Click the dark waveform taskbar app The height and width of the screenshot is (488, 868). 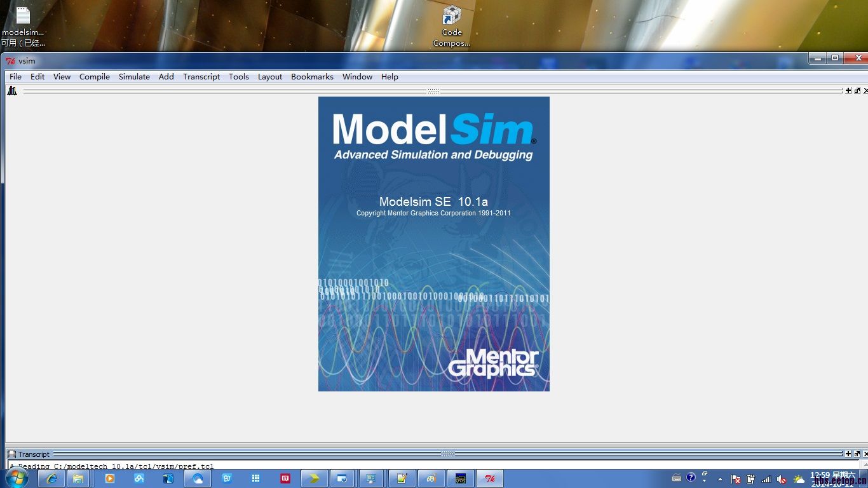(x=460, y=478)
